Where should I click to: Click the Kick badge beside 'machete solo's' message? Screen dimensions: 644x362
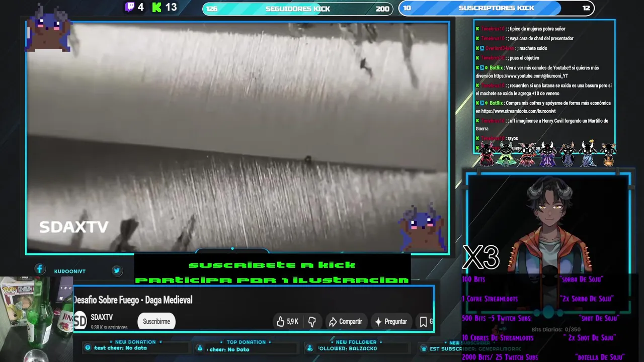[x=477, y=48]
